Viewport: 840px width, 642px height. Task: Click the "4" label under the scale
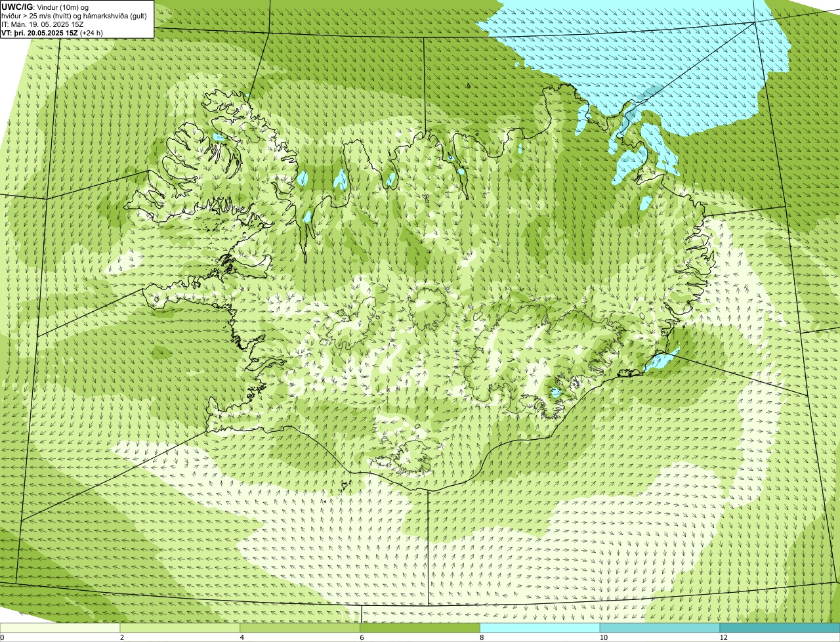tap(242, 637)
